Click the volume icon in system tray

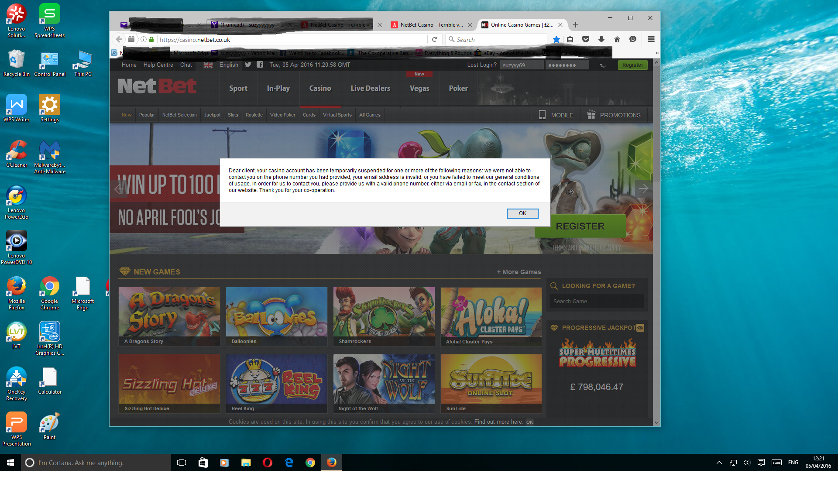pos(747,463)
